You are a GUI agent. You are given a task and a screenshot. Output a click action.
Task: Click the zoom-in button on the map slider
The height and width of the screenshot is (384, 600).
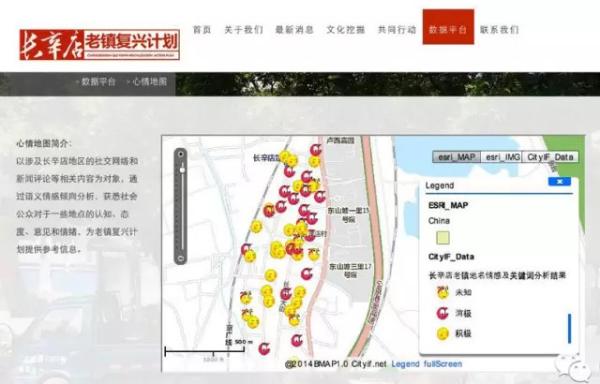(181, 154)
